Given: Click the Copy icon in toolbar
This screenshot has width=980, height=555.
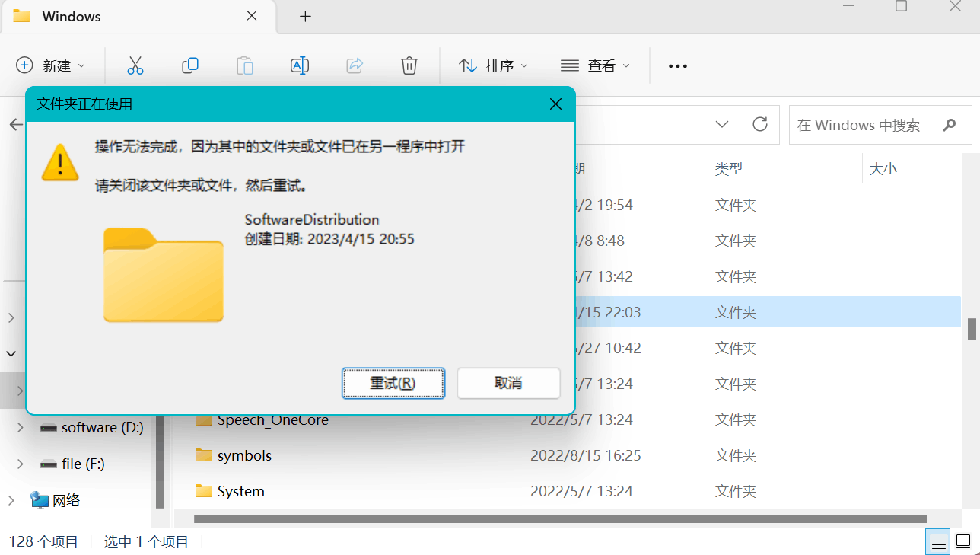Looking at the screenshot, I should tap(190, 65).
